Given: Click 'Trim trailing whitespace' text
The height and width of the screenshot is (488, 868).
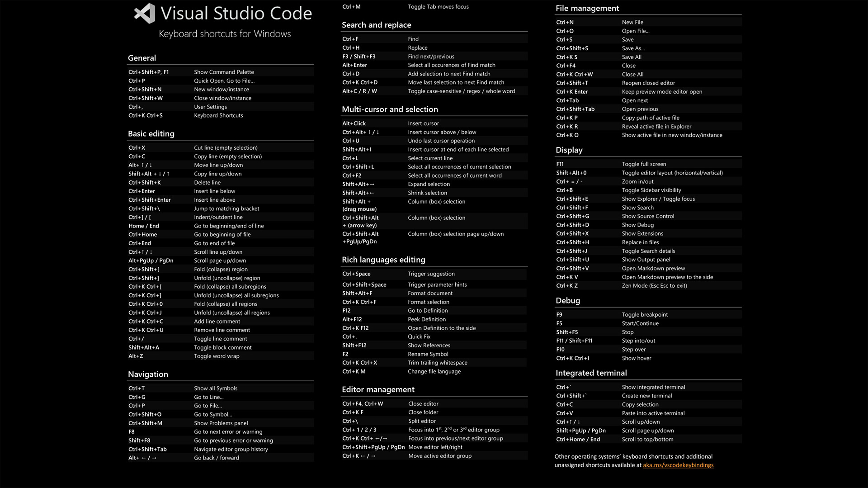Looking at the screenshot, I should point(438,363).
